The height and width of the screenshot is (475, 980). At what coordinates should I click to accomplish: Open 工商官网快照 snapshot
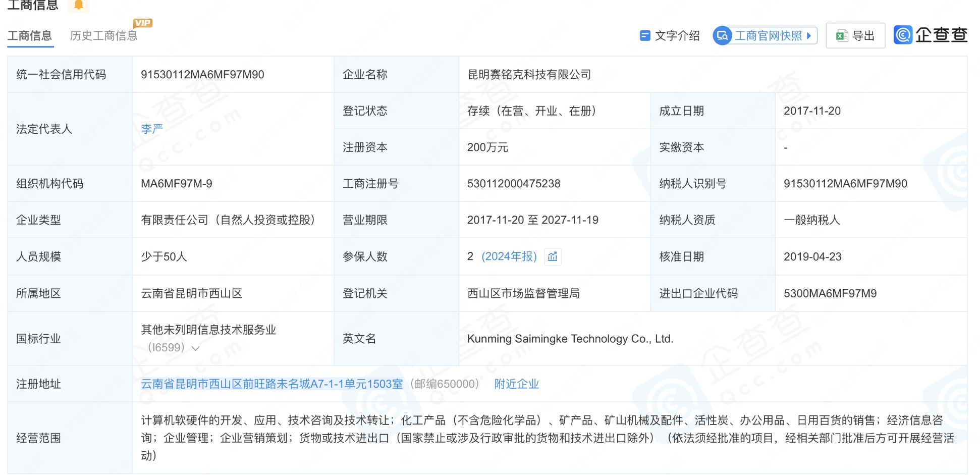pyautogui.click(x=765, y=36)
